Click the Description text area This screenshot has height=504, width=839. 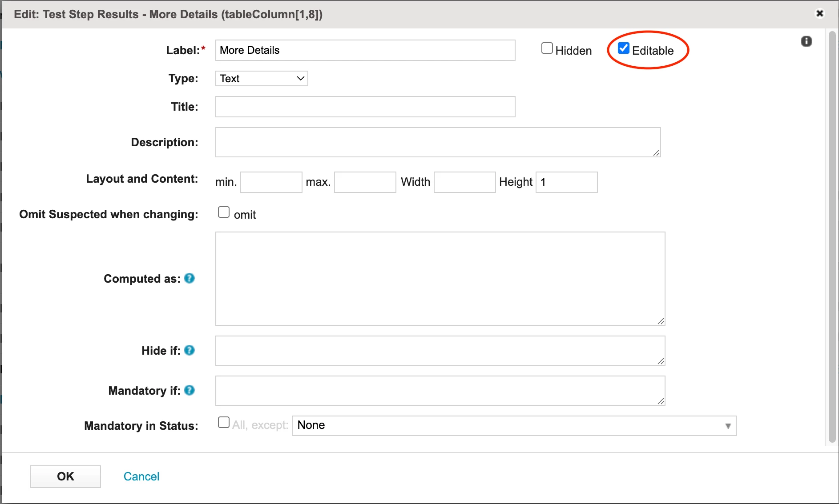click(438, 142)
